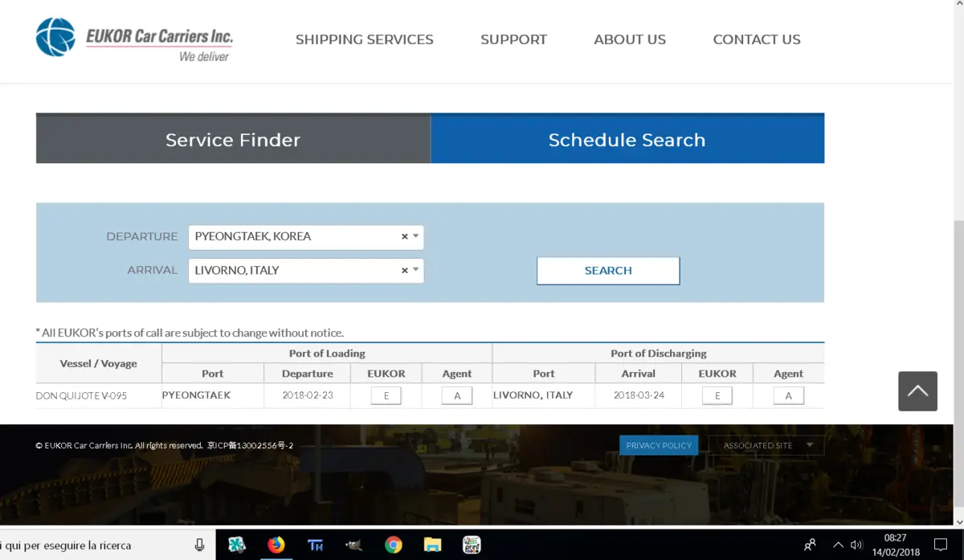Viewport: 964px width, 560px height.
Task: Click the Port of Discharging header
Action: click(x=659, y=354)
